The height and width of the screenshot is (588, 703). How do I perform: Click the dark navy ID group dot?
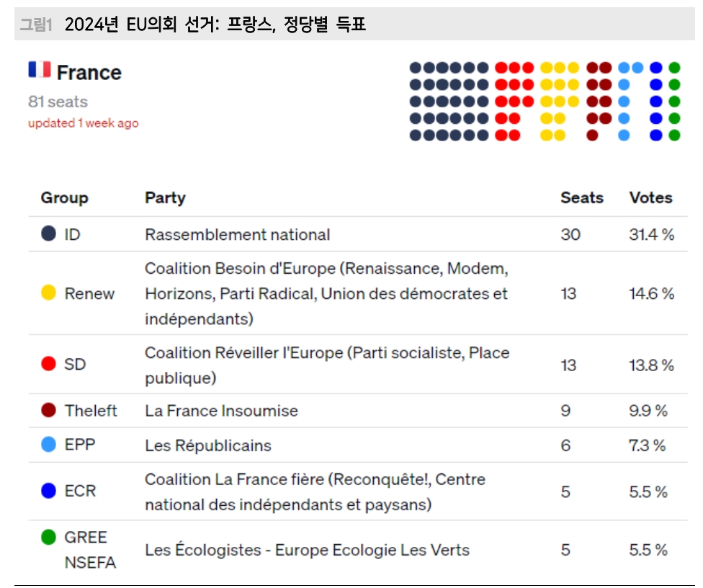click(x=48, y=233)
